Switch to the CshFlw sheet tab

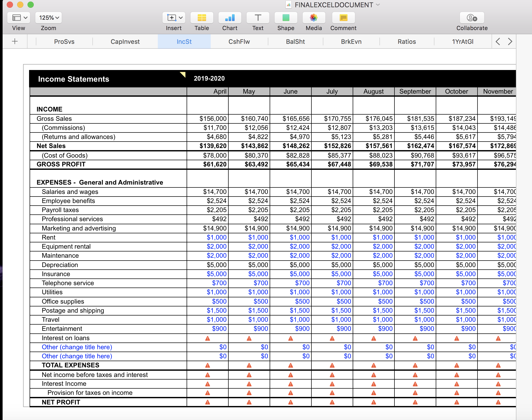coord(239,41)
